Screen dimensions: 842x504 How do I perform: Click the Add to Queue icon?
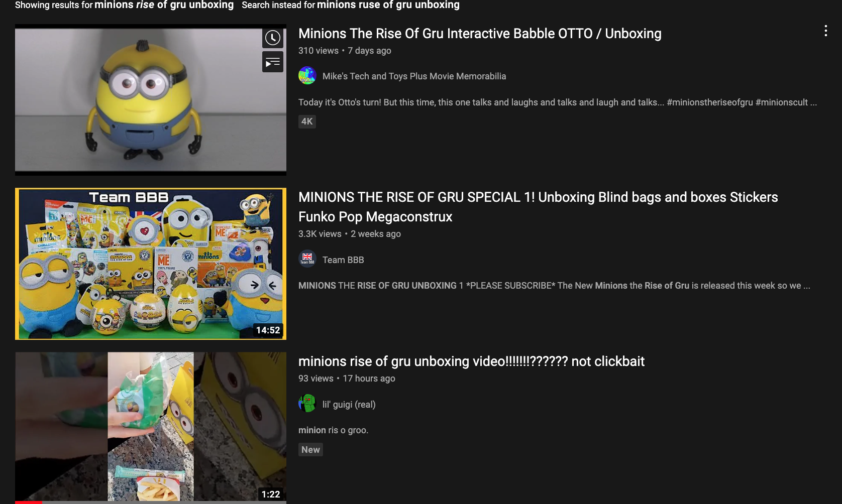tap(273, 62)
